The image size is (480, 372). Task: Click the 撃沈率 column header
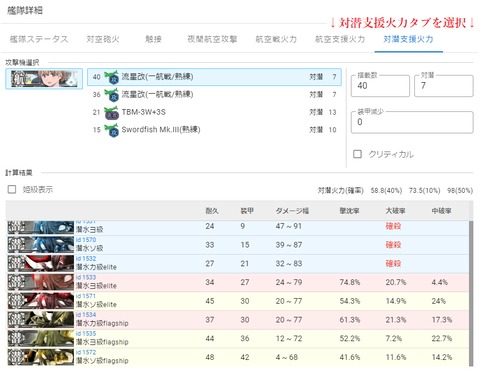coord(349,211)
